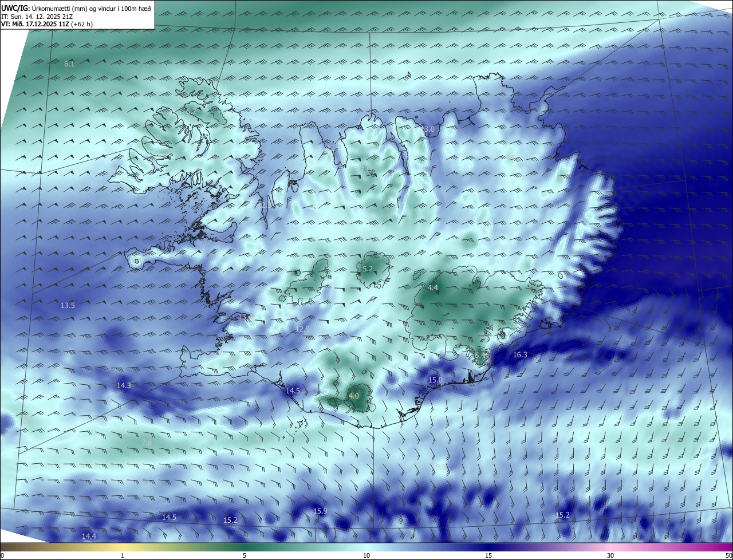Click the 7.8 value label on the map
This screenshot has height=560, width=733.
tap(147, 442)
